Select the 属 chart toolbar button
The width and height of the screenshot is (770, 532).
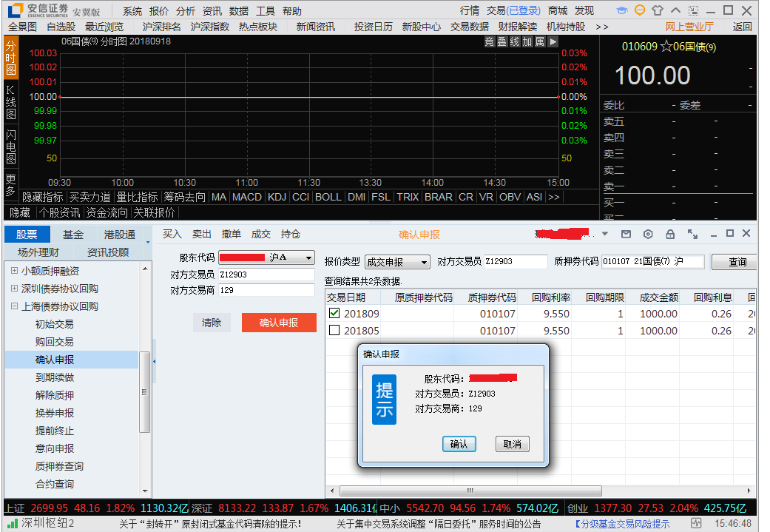pos(540,41)
